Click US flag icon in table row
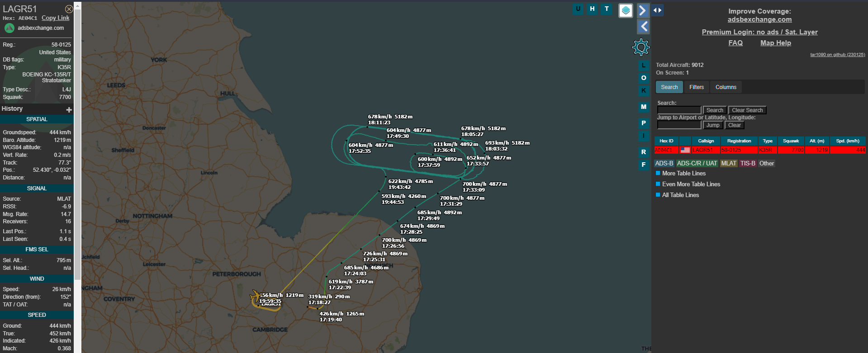This screenshot has width=868, height=353. [685, 150]
